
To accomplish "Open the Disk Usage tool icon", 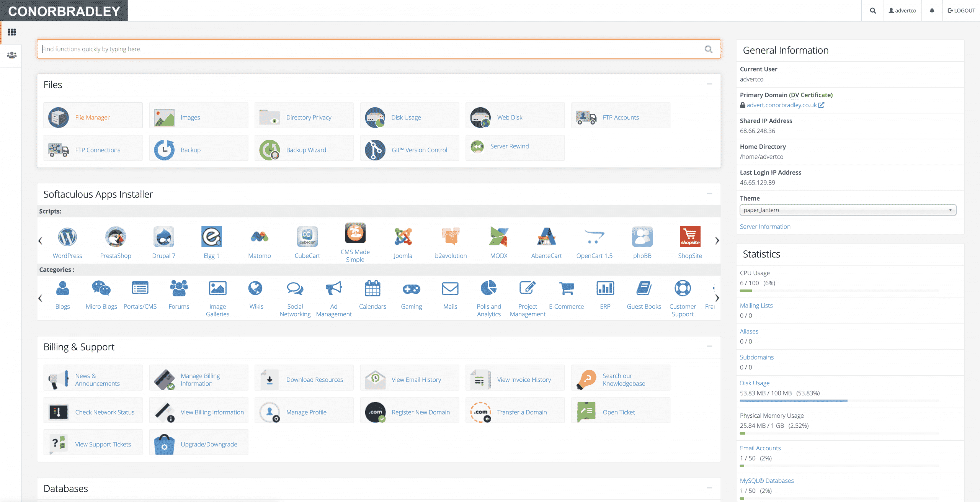I will [x=375, y=117].
